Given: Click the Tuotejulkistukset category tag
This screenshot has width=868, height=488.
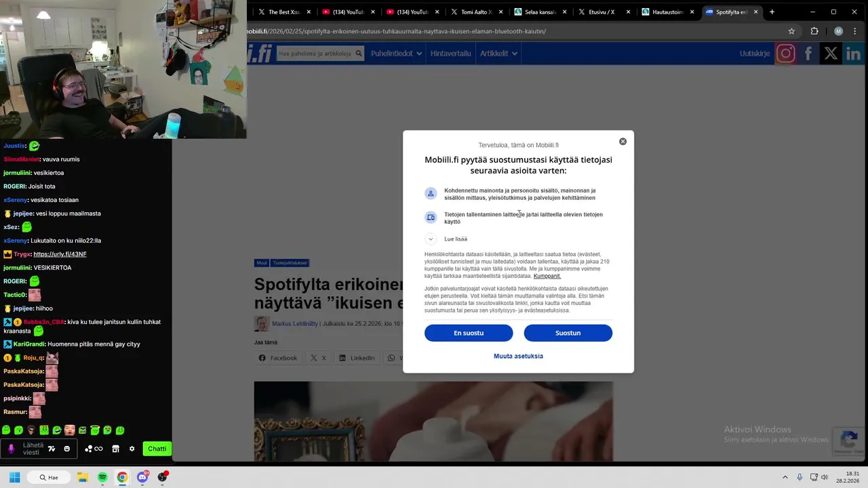Looking at the screenshot, I should tap(290, 263).
